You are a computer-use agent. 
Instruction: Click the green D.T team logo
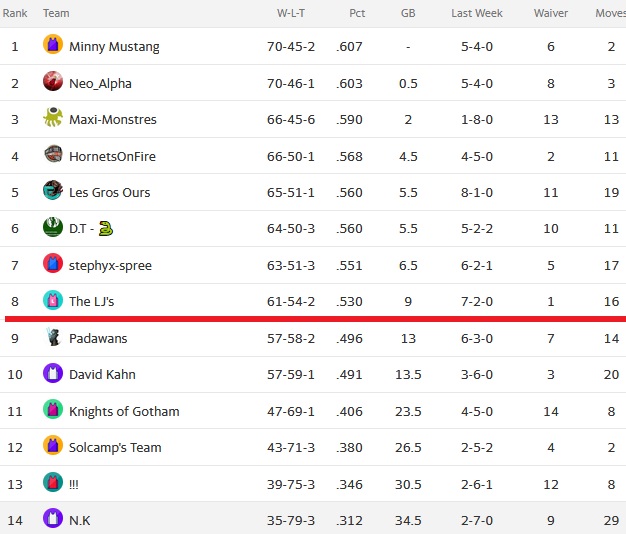point(53,227)
